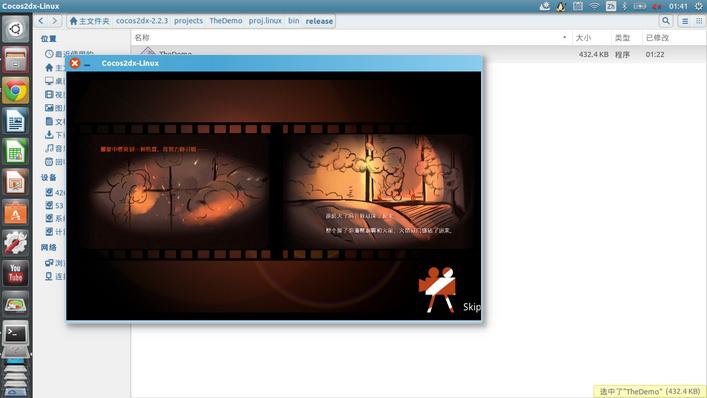Click the status text showing TheDemo selected
This screenshot has width=707, height=398.
[x=650, y=391]
